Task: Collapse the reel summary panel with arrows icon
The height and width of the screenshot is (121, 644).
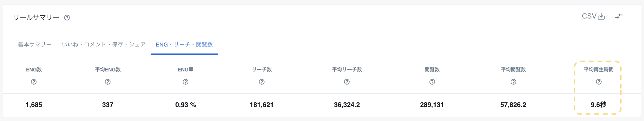Action: 619,16
